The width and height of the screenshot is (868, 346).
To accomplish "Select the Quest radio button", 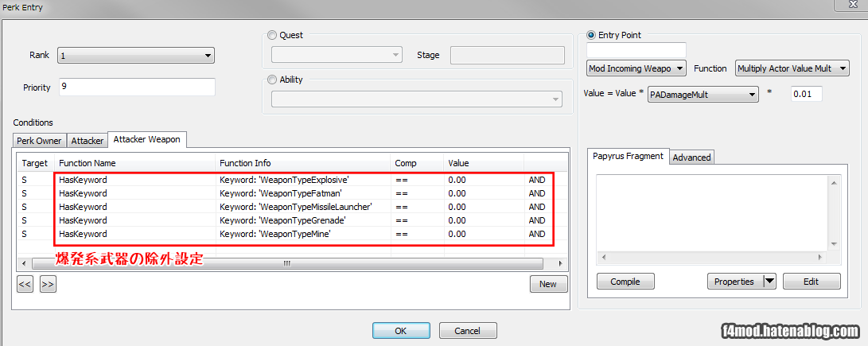I will [272, 35].
